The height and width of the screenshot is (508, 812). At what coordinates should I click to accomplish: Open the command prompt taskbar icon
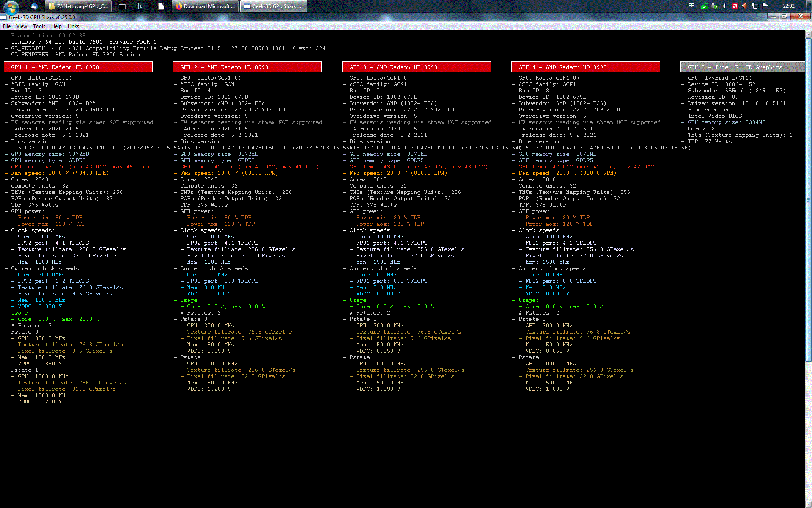[122, 6]
